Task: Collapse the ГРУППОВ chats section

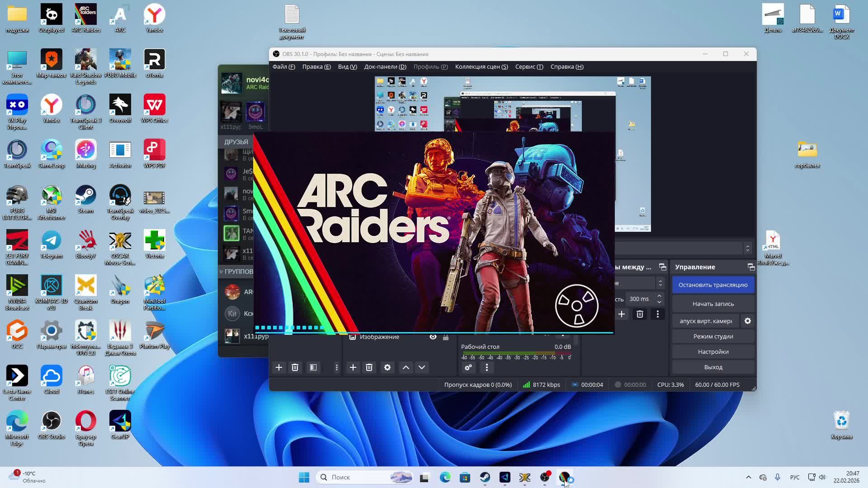Action: tap(222, 272)
